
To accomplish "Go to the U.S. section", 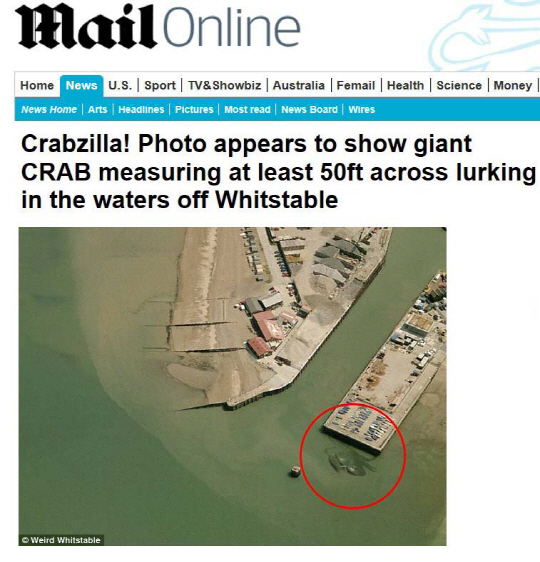I will click(x=120, y=86).
